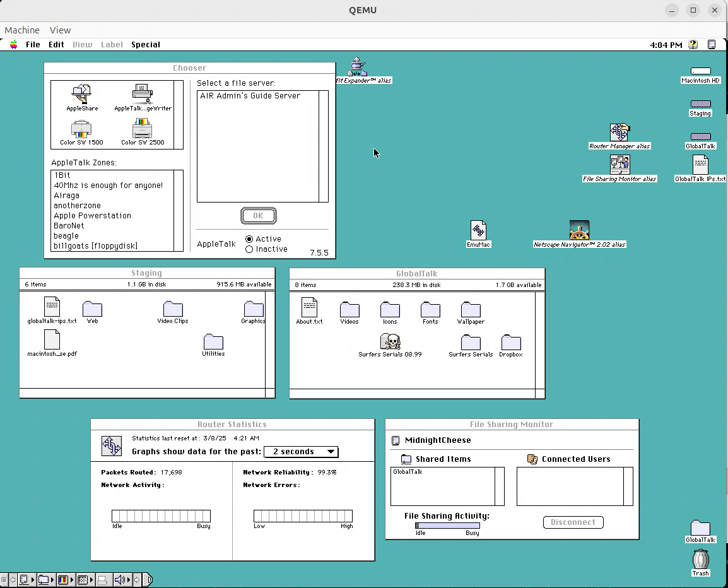Viewport: 728px width, 588px height.
Task: Open the QEMU window's View menu
Action: 61,30
